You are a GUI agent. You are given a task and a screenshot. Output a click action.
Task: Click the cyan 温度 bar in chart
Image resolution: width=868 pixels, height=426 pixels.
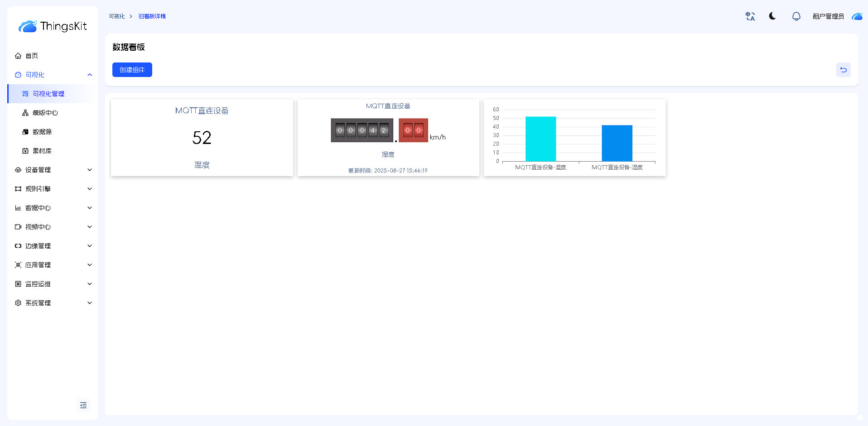pyautogui.click(x=540, y=139)
